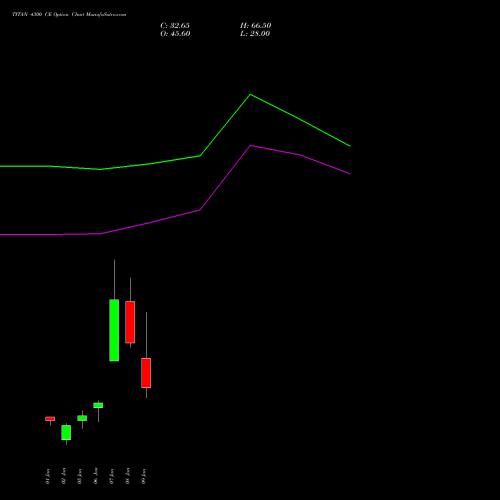Select the close value C: 32.65
The image size is (500, 500).
coord(175,26)
